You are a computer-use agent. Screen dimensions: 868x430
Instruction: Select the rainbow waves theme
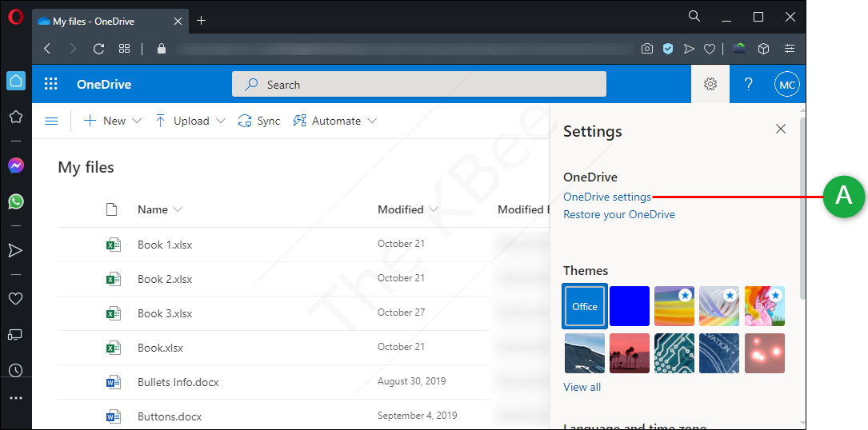tap(674, 306)
